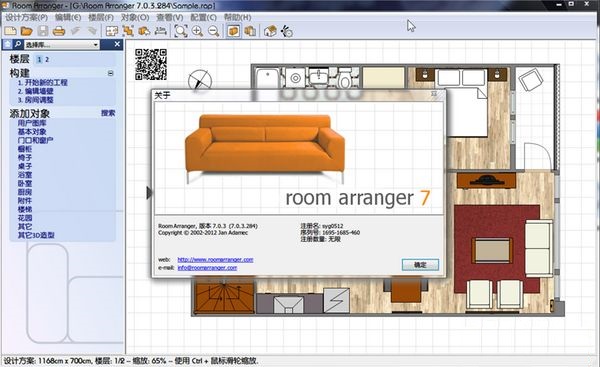Click the print icon in toolbar
Screen dimensions: 600x367
(x=59, y=31)
